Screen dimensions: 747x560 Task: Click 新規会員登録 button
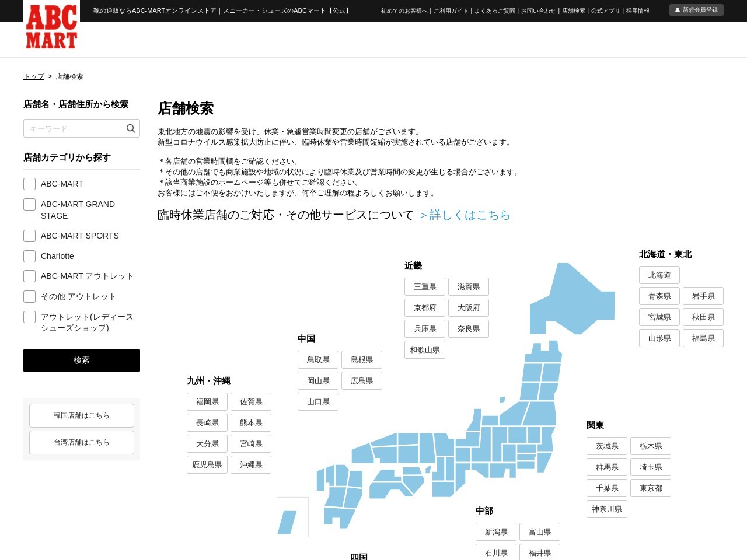point(696,10)
